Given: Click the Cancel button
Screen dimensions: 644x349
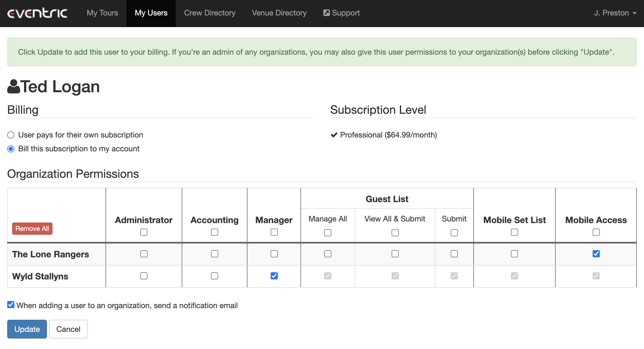Looking at the screenshot, I should 68,329.
